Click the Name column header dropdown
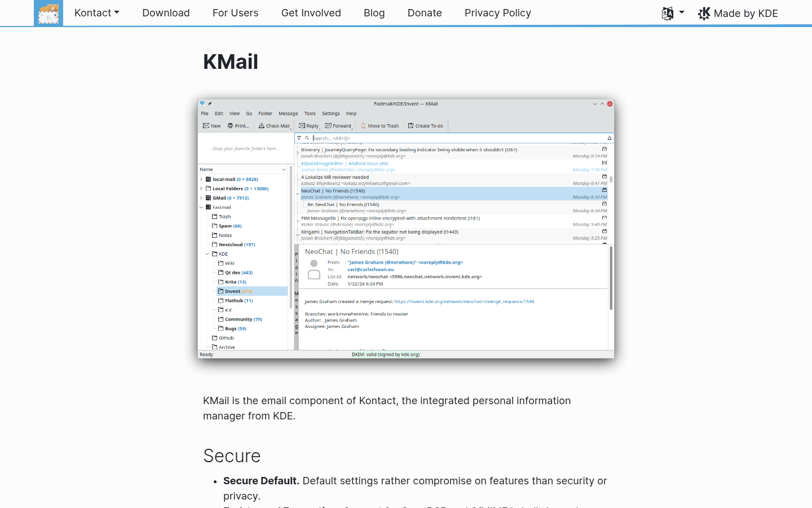 (x=284, y=169)
